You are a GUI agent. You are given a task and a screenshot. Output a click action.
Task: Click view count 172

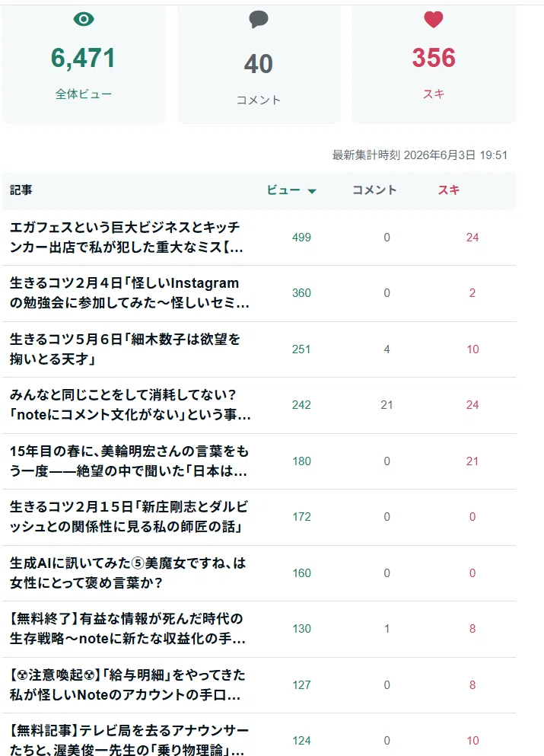tap(301, 516)
